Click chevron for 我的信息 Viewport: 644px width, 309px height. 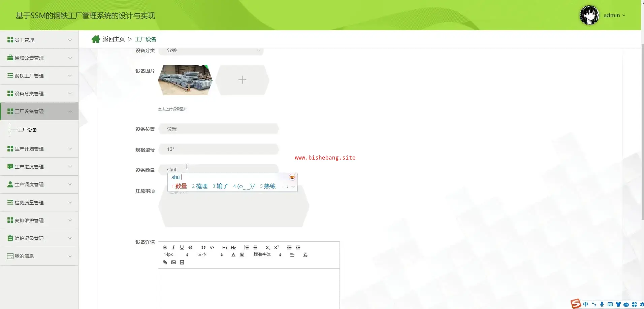click(70, 256)
